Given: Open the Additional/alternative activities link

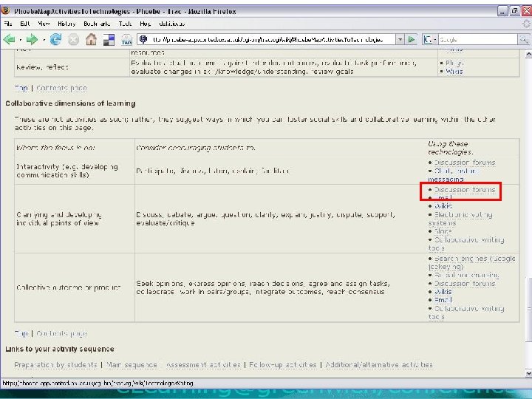Looking at the screenshot, I should 381,364.
